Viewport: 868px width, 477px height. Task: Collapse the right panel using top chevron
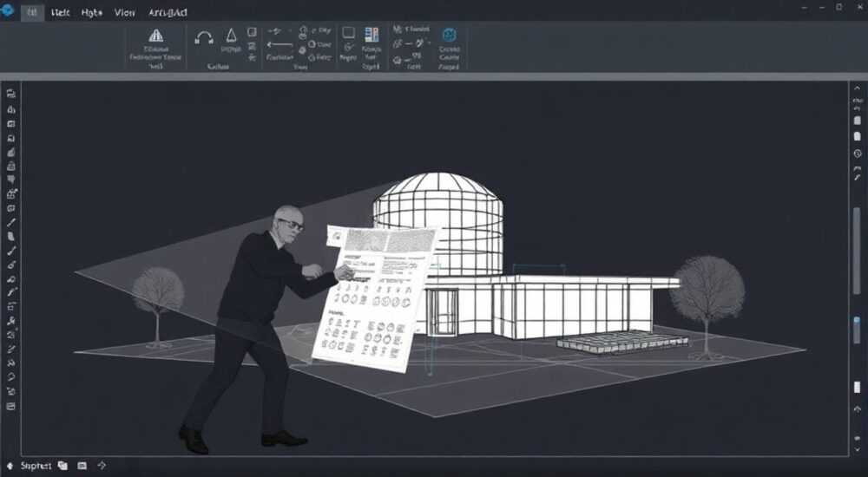[858, 88]
